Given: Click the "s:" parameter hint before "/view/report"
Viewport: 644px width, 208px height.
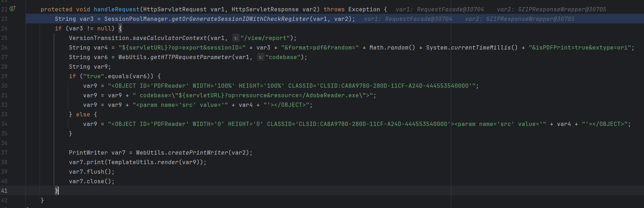Looking at the screenshot, I should tap(236, 38).
